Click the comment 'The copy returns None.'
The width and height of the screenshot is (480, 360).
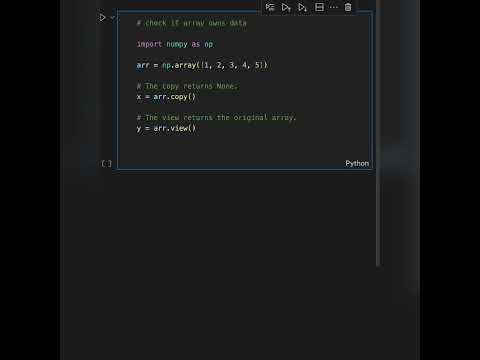coord(187,86)
